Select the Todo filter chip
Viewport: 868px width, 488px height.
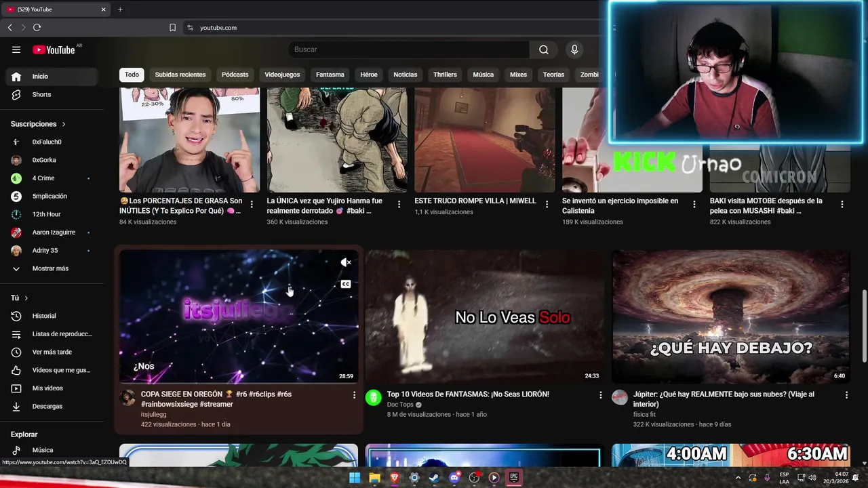coord(132,75)
